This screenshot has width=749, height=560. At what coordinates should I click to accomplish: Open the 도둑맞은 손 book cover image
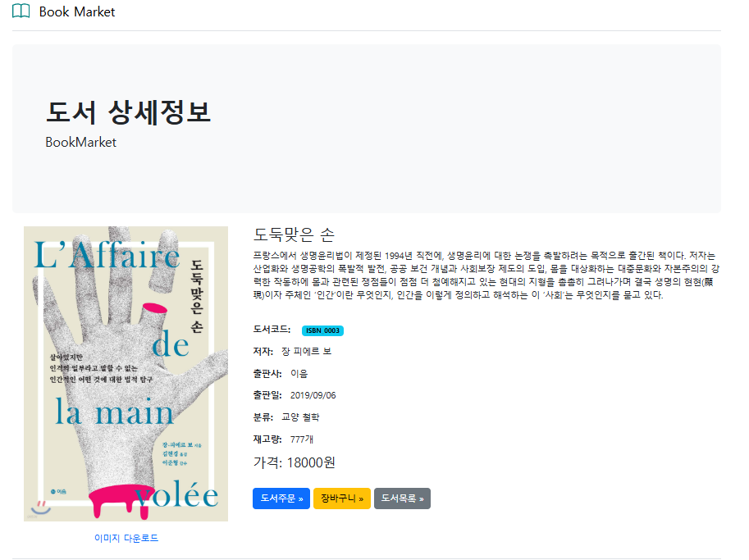(x=126, y=374)
